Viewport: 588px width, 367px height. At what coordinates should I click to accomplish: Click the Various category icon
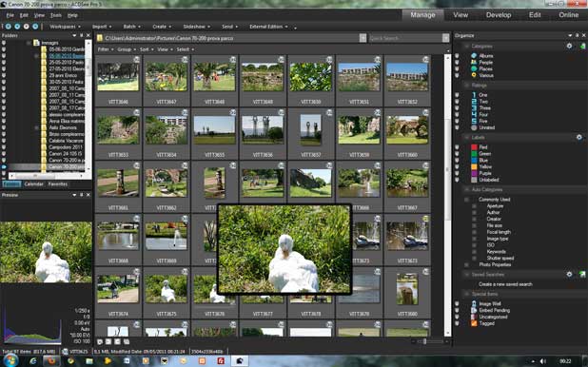tap(474, 75)
